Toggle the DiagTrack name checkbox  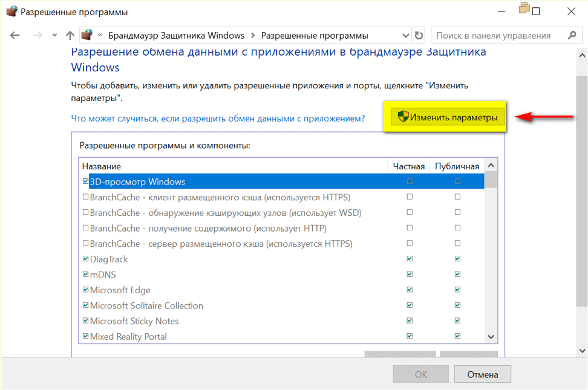click(85, 259)
